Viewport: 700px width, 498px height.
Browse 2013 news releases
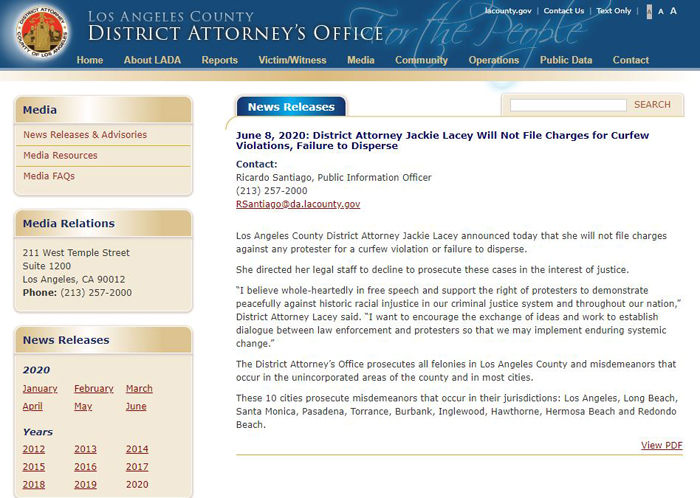pyautogui.click(x=85, y=449)
